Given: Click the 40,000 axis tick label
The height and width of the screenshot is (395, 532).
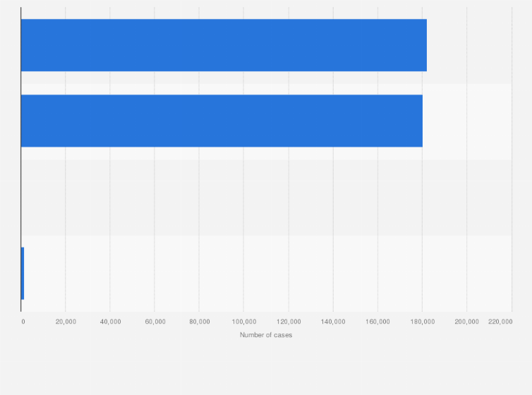Looking at the screenshot, I should pyautogui.click(x=110, y=322).
